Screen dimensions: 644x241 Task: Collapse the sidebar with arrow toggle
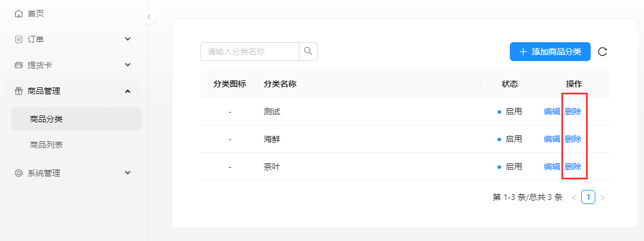[x=149, y=17]
